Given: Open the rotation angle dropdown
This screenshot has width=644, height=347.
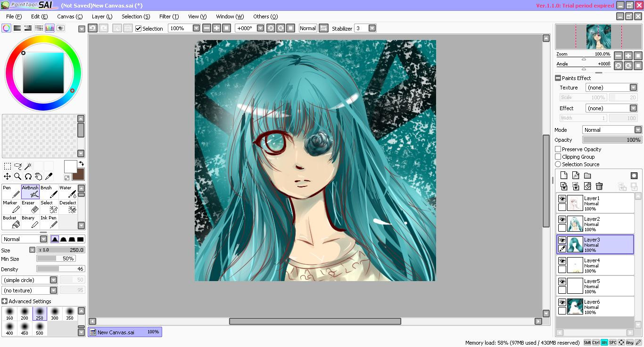Looking at the screenshot, I should coord(260,28).
